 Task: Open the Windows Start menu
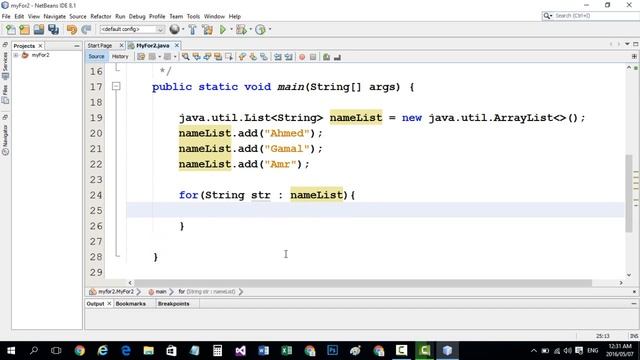pos(11,351)
